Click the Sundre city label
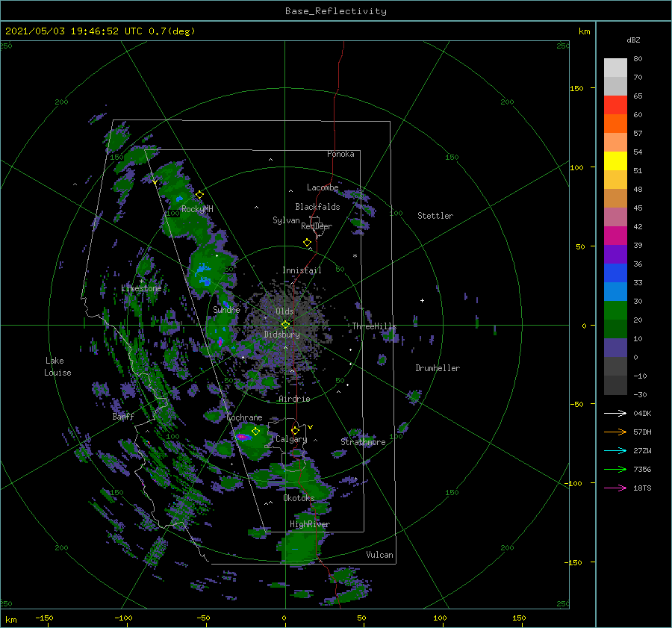The image size is (672, 628). coord(226,309)
